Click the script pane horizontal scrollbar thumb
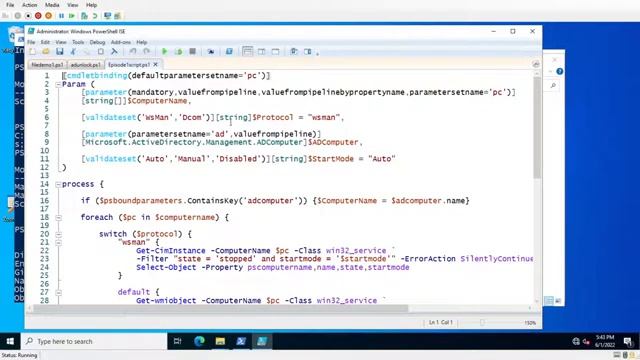This screenshot has width=640, height=360. pos(220,309)
